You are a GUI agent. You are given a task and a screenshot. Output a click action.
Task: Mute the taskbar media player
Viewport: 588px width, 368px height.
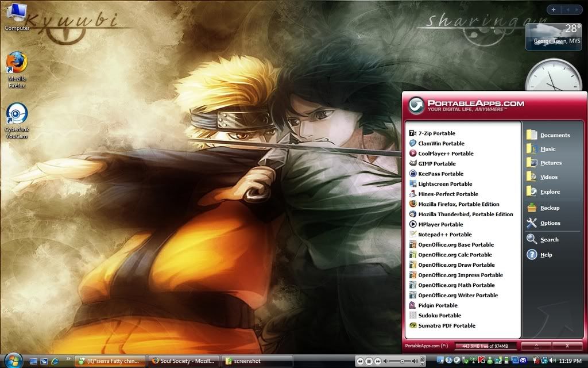(x=385, y=361)
